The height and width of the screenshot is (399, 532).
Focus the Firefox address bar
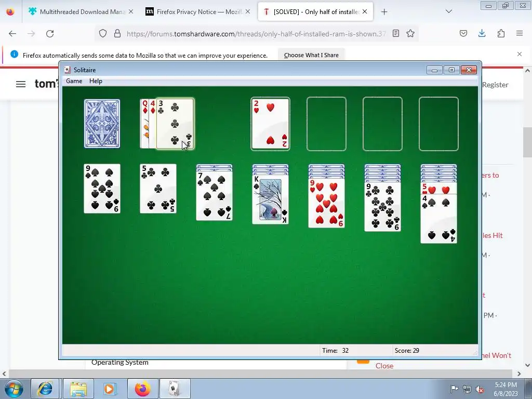click(x=256, y=34)
